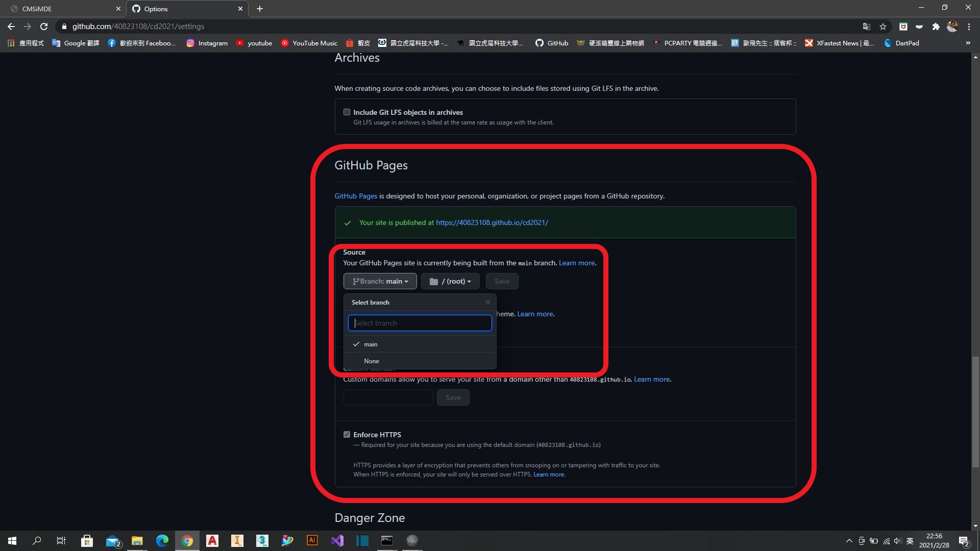Image resolution: width=980 pixels, height=551 pixels.
Task: Open Google Translate bookmark
Action: (x=76, y=43)
